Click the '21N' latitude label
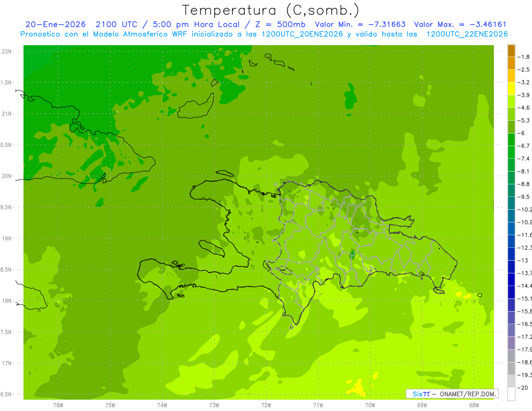Image resolution: width=532 pixels, height=411 pixels. [x=7, y=114]
